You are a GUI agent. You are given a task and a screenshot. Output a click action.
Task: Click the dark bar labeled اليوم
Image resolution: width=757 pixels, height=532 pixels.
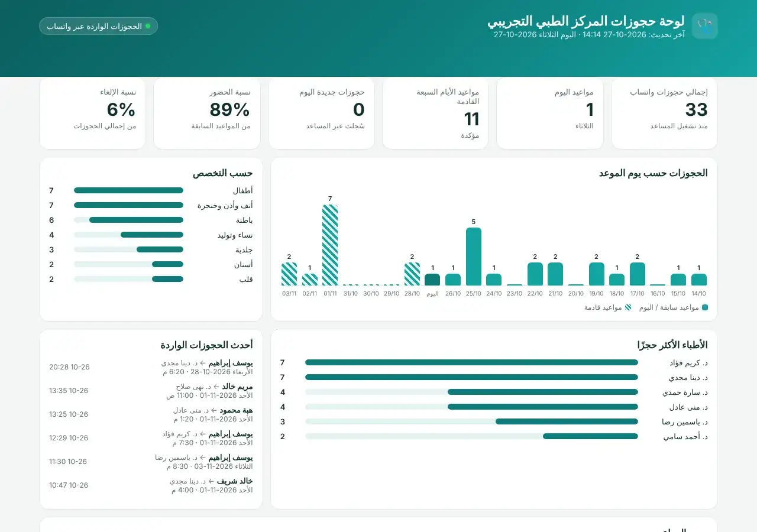tap(432, 280)
